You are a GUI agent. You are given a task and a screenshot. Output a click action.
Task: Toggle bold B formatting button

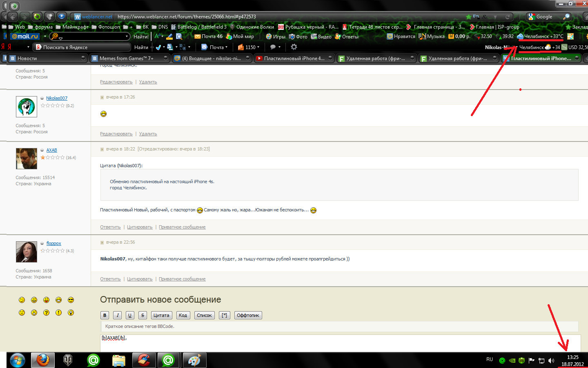pos(105,315)
